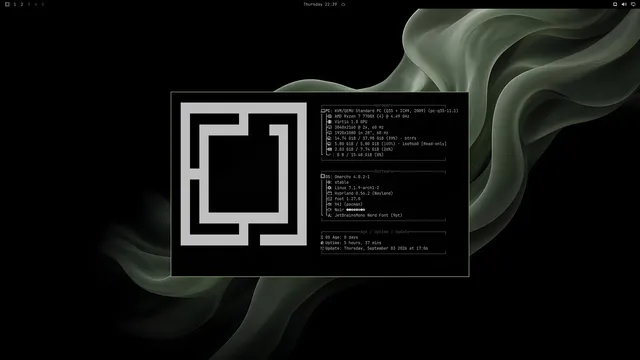Select the Hyprland 0.56.2 (Wayland) text

pos(364,193)
